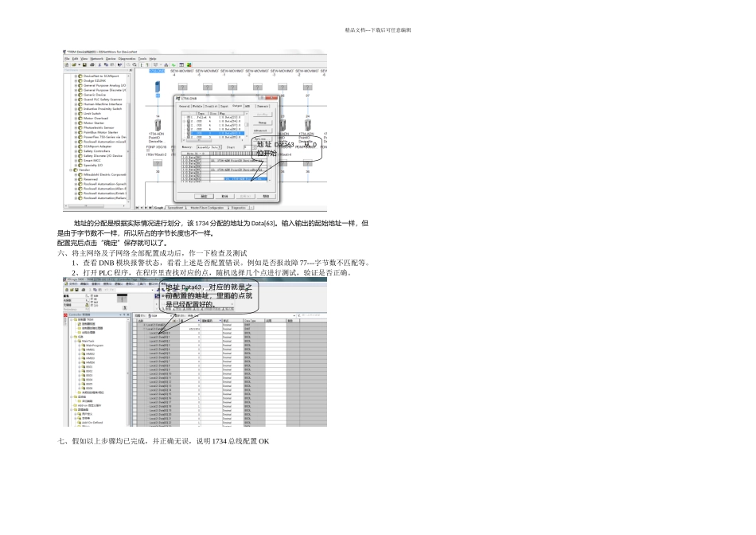The height and width of the screenshot is (535, 756).
Task: Expand Dodge EZLINK category
Action: coord(76,80)
